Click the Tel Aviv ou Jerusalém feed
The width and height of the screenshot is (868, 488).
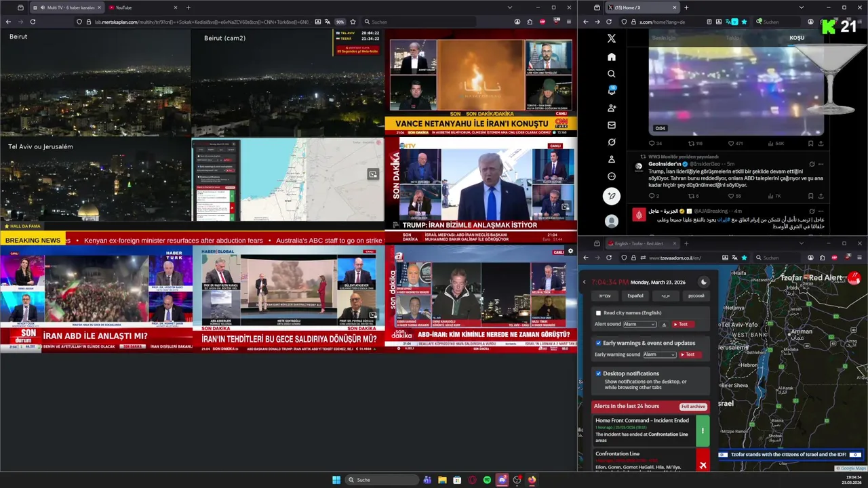96,180
